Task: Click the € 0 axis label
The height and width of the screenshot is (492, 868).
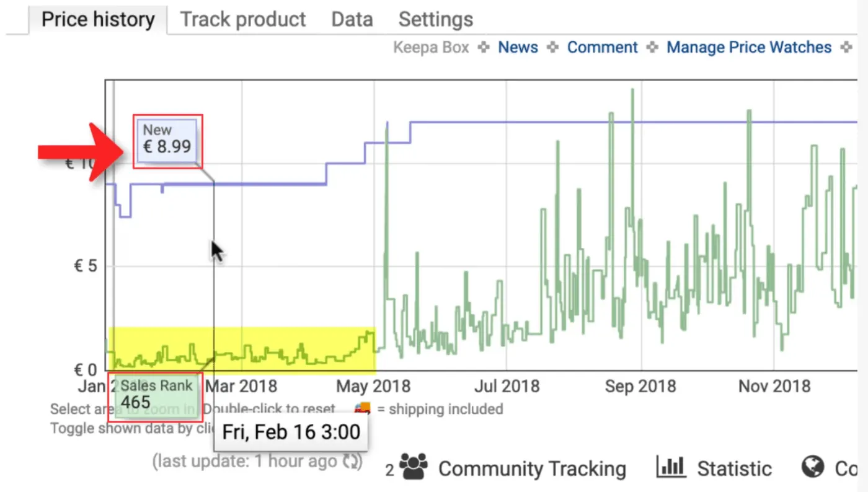Action: (x=86, y=371)
